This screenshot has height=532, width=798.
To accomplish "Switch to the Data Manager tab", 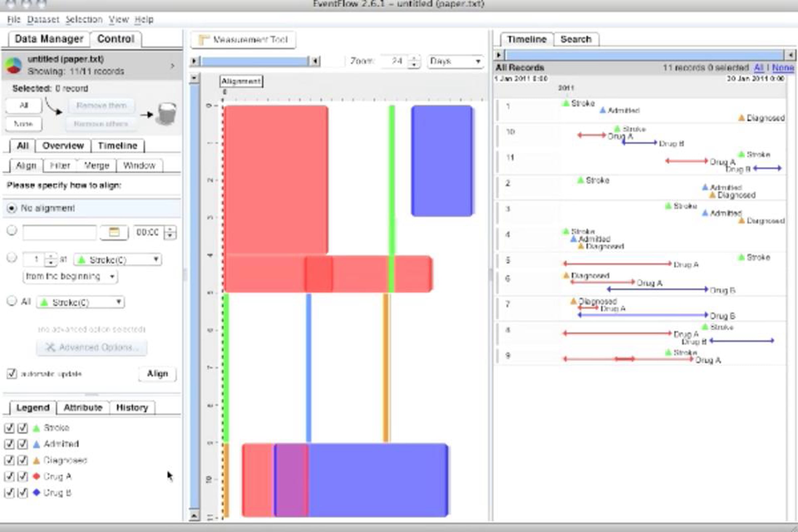I will 49,39.
